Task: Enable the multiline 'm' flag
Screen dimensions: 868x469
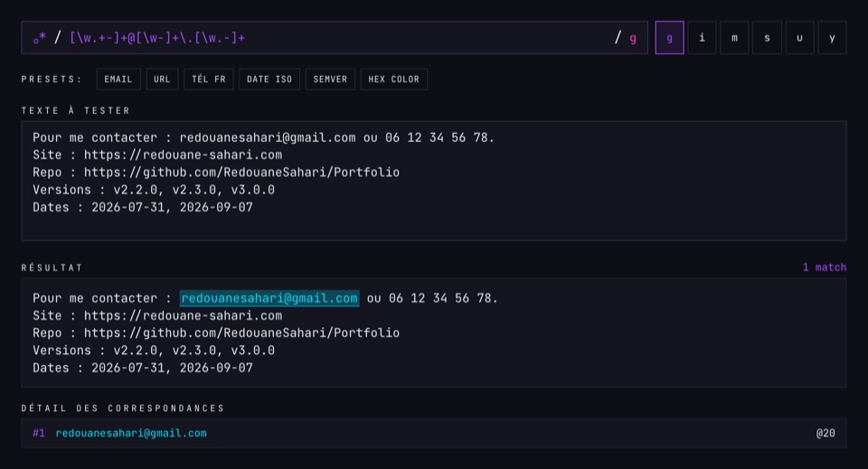Action: pos(734,38)
